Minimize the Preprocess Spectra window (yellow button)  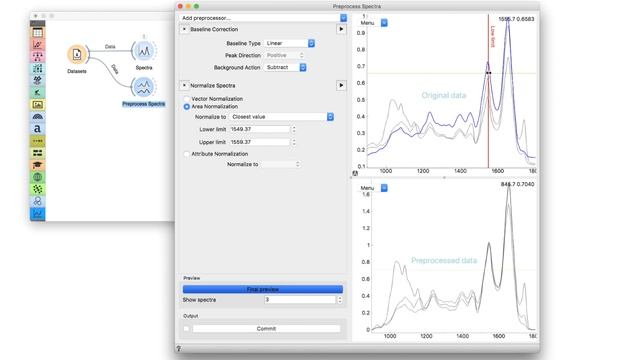click(188, 6)
